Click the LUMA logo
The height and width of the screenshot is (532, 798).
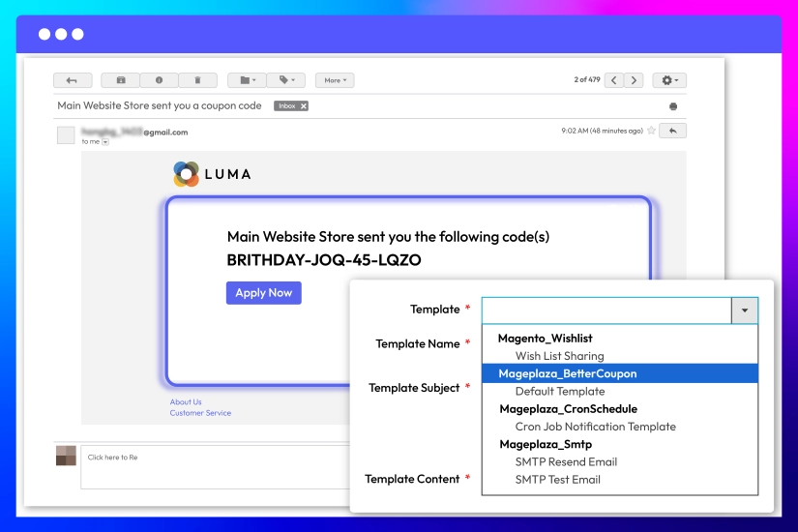pyautogui.click(x=213, y=174)
